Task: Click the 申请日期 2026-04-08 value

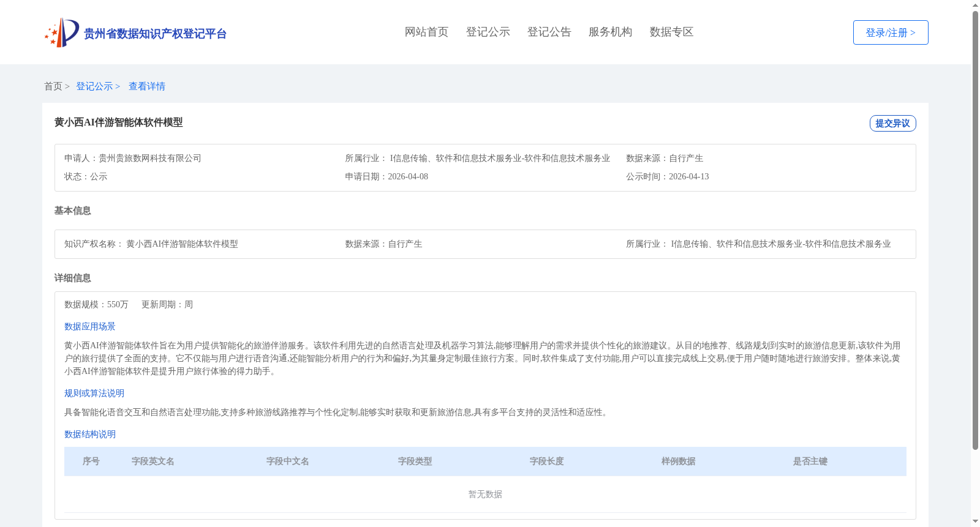Action: coord(408,177)
